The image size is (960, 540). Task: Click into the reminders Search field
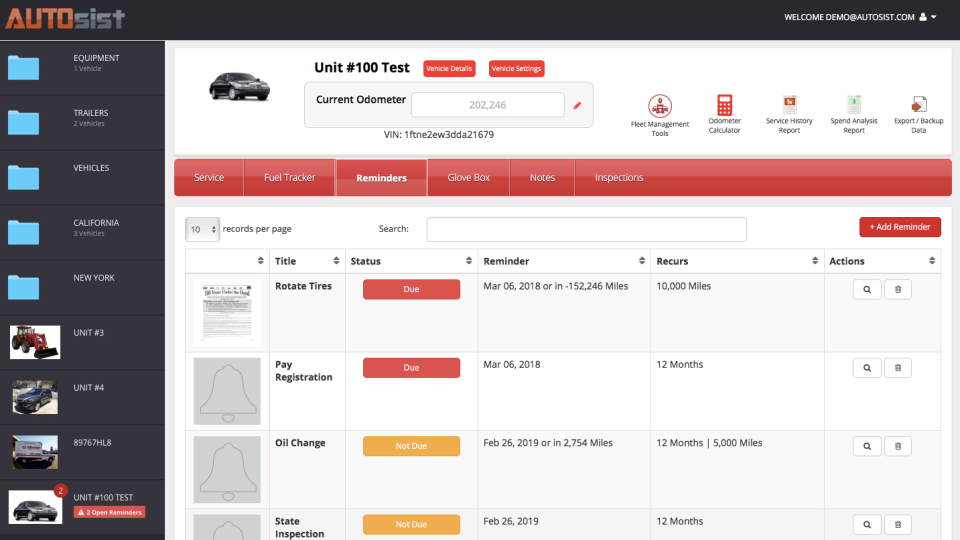click(587, 230)
